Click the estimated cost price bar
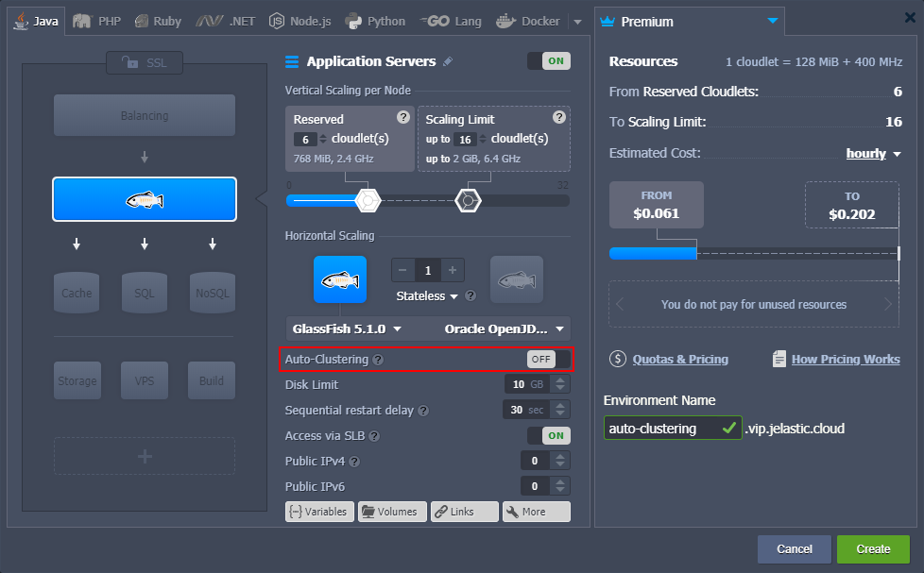The height and width of the screenshot is (573, 924). (754, 254)
